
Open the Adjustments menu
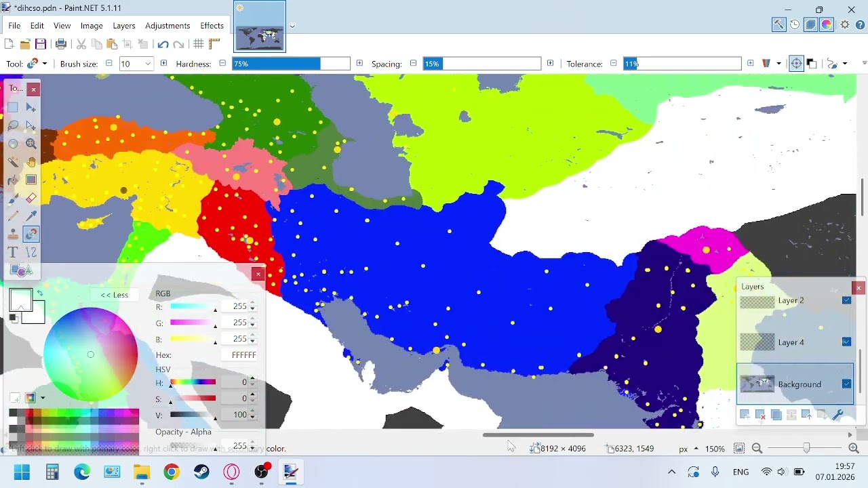coord(167,26)
